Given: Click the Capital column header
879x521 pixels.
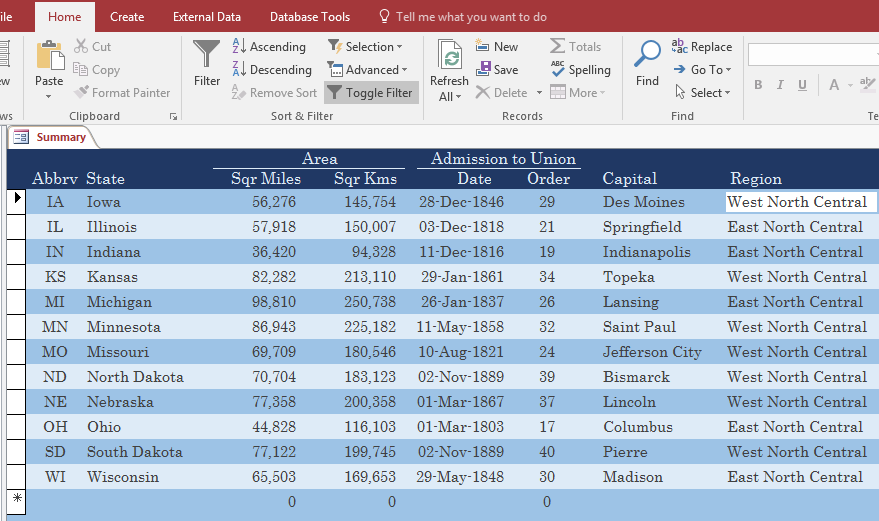Looking at the screenshot, I should [x=630, y=179].
